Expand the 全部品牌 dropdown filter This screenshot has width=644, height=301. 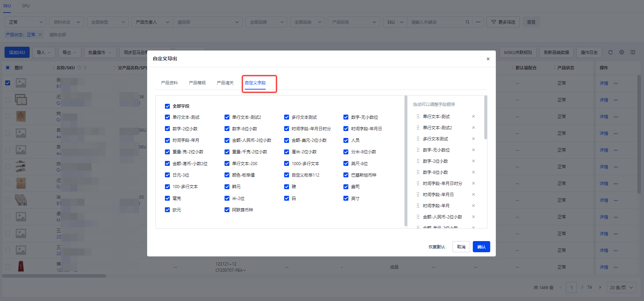[x=266, y=22]
